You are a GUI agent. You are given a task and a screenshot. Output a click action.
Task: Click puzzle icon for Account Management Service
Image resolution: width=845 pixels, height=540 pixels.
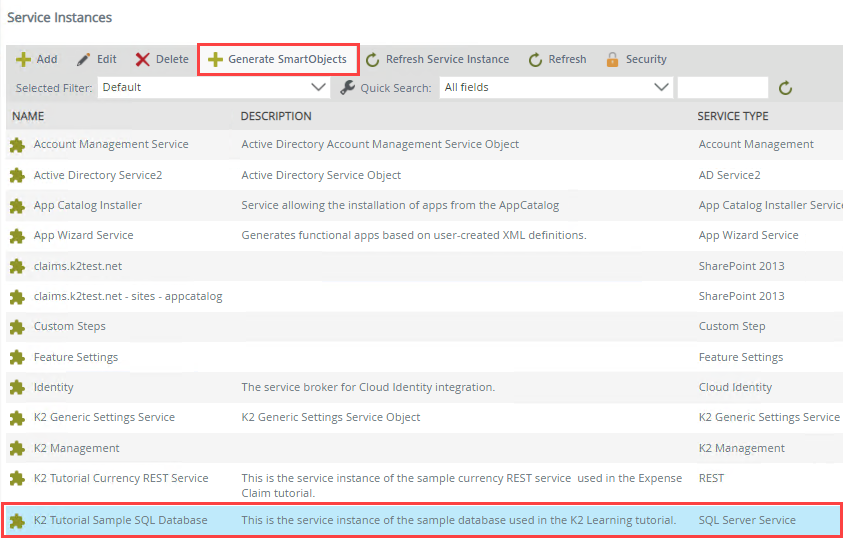(x=17, y=145)
